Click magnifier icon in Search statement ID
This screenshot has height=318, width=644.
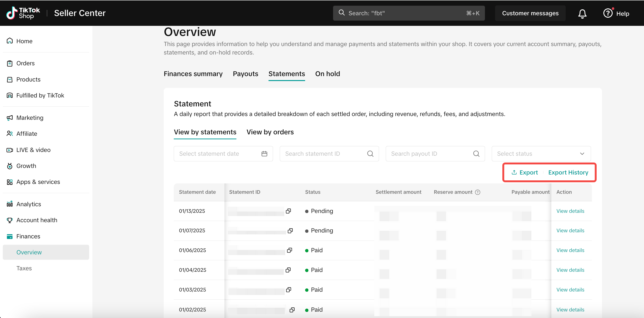(370, 154)
